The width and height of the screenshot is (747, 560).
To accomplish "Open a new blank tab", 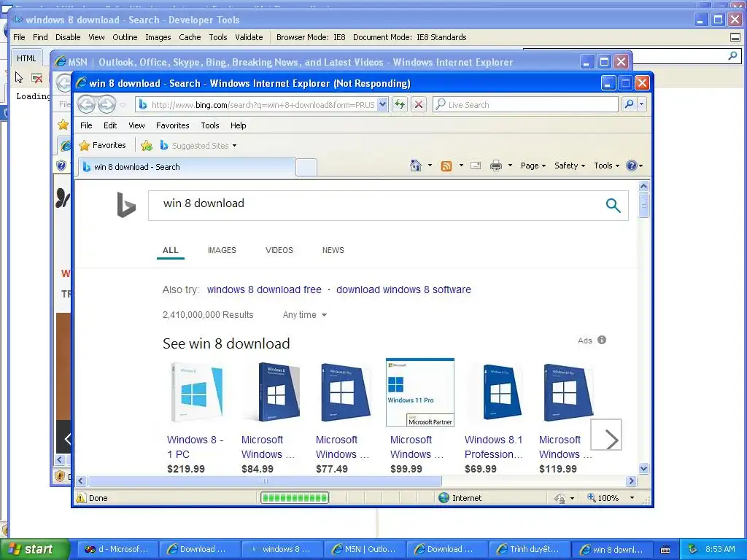I will click(306, 167).
